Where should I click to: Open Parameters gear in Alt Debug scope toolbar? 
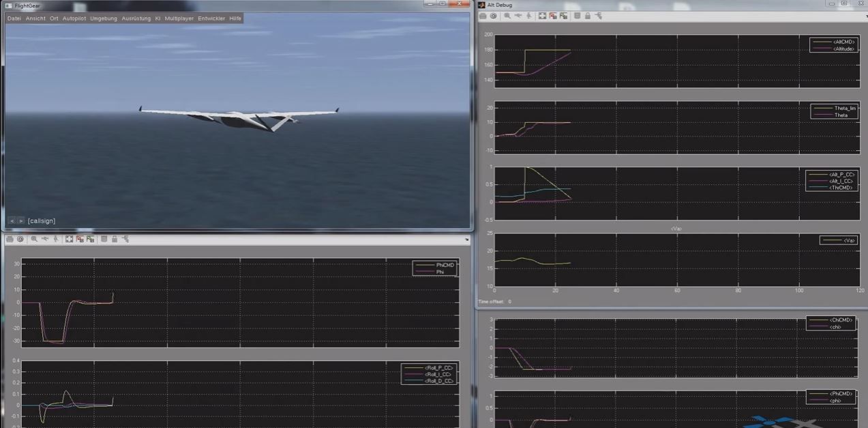(493, 16)
